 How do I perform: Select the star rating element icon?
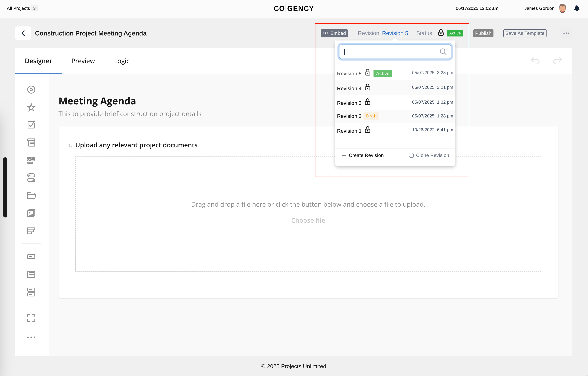point(31,107)
